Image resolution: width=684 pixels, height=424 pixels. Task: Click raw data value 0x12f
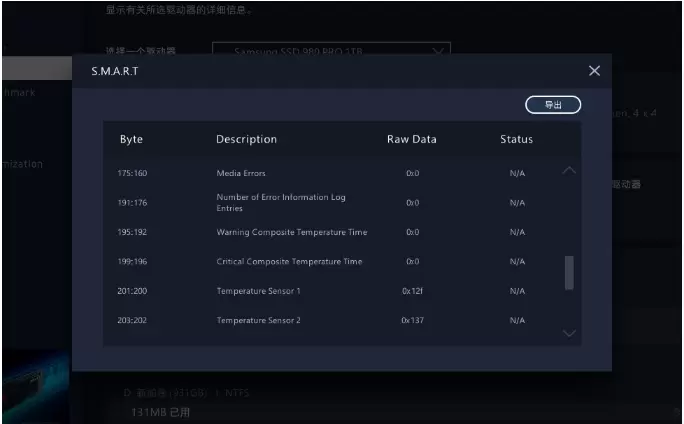tap(412, 291)
